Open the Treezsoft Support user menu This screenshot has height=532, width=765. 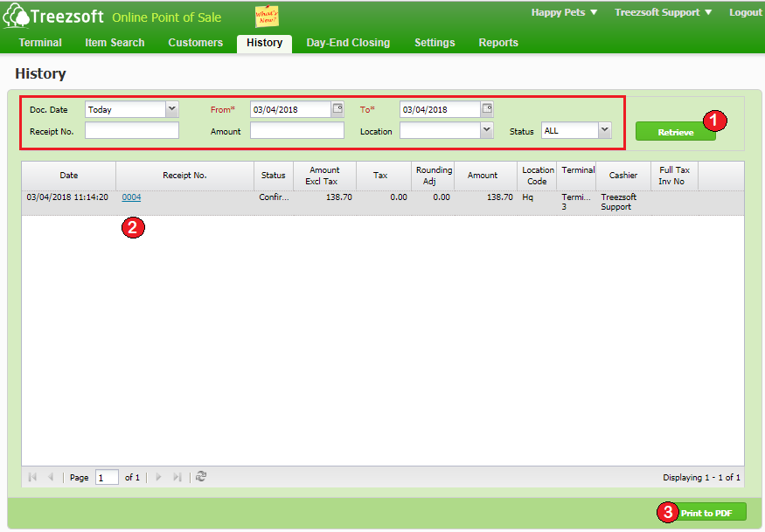point(663,12)
